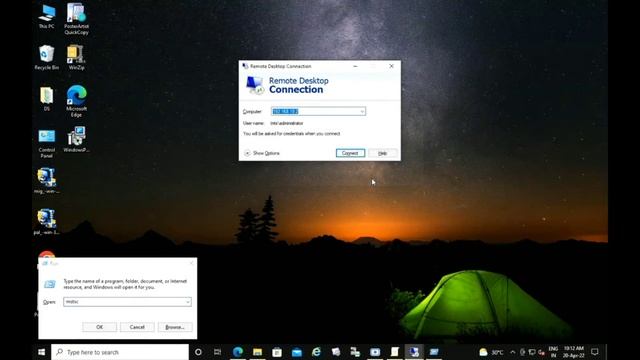
Task: Click Help in Remote Desktop Connection
Action: click(382, 153)
